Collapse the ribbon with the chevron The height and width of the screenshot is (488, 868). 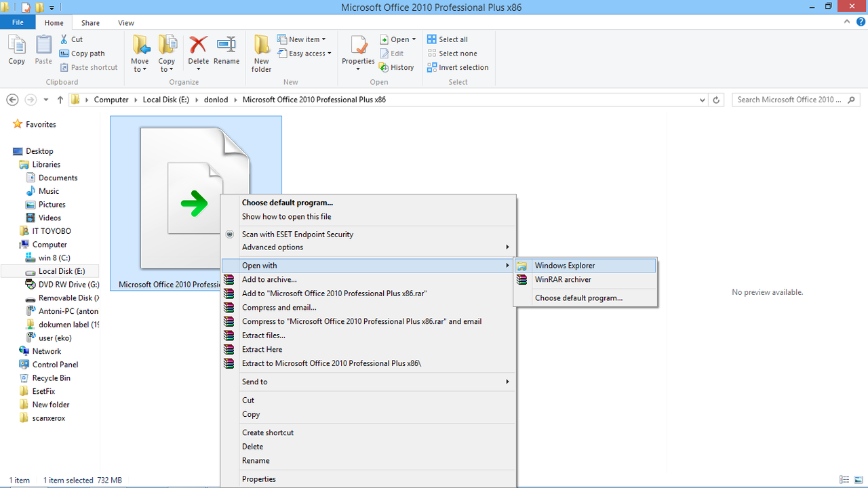click(846, 22)
